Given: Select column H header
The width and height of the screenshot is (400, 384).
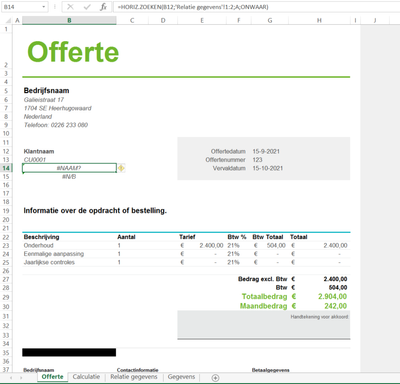Looking at the screenshot, I should pos(319,21).
